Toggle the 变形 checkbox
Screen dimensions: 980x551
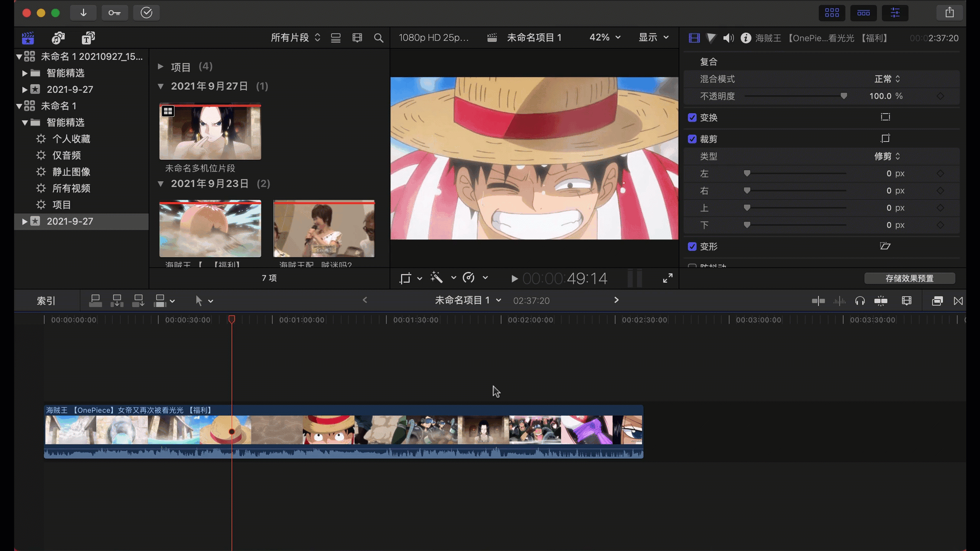692,246
